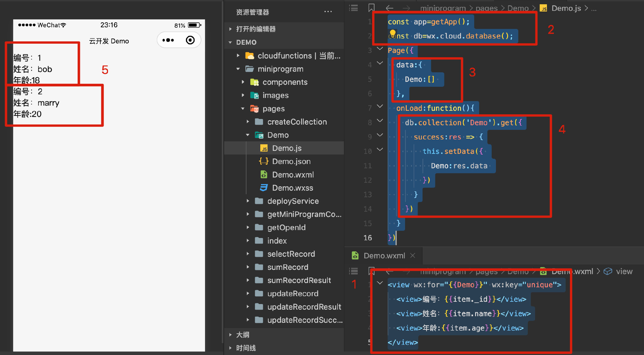Go forward using the Demo.js editor right arrow
The height and width of the screenshot is (355, 644).
407,8
